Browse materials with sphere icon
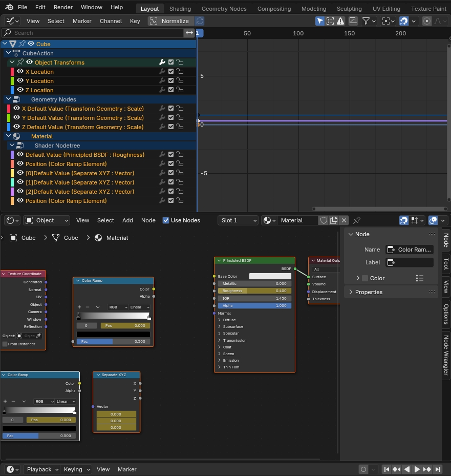451x476 pixels. click(x=269, y=220)
